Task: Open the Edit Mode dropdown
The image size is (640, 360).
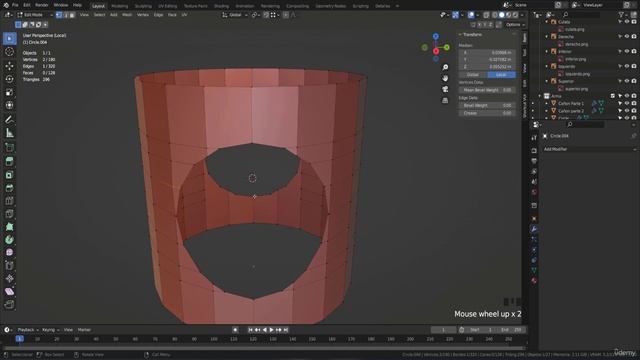Action: tap(35, 15)
